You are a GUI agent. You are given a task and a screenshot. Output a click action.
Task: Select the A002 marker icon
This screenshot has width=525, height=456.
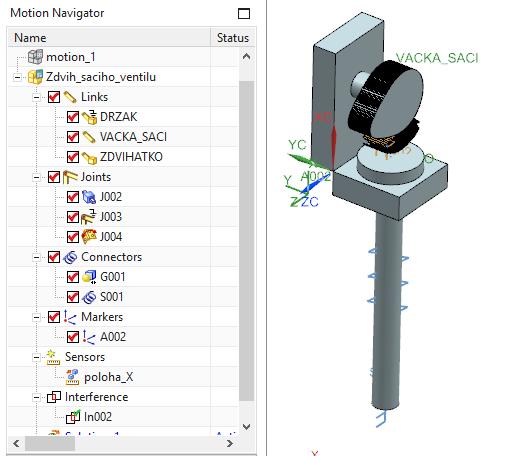click(89, 337)
